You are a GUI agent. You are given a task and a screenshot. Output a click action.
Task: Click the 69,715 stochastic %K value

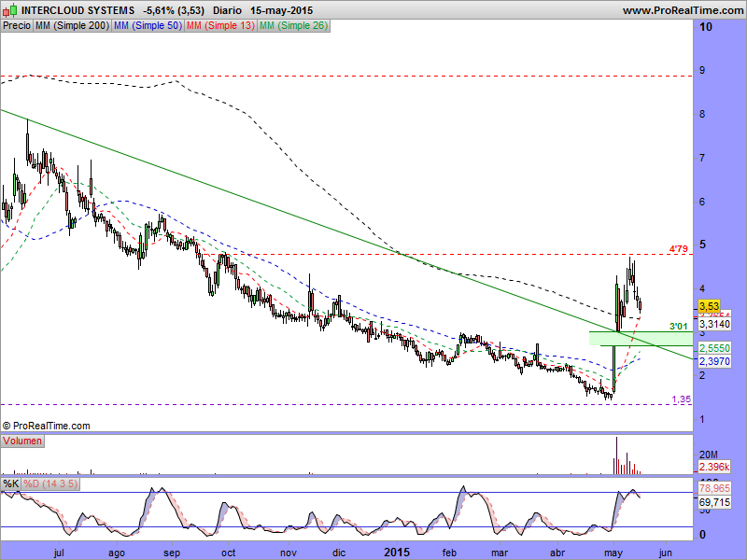[x=714, y=502]
